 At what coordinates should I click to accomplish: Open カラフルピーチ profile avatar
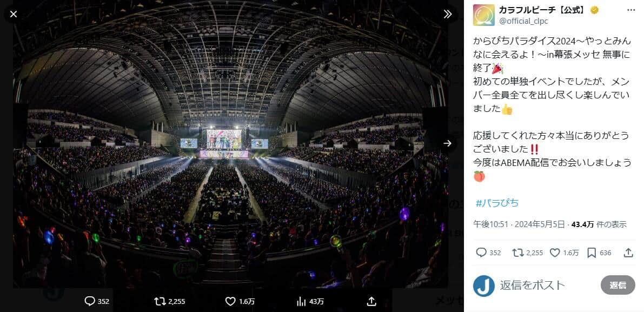tap(483, 15)
